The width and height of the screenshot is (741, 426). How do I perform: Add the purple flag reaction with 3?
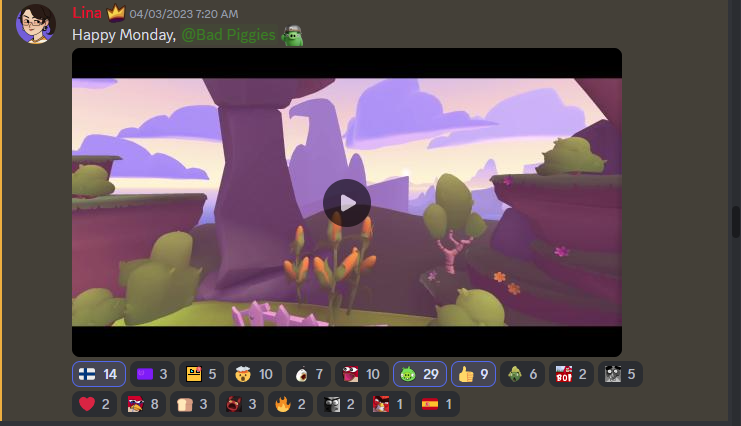coord(152,374)
